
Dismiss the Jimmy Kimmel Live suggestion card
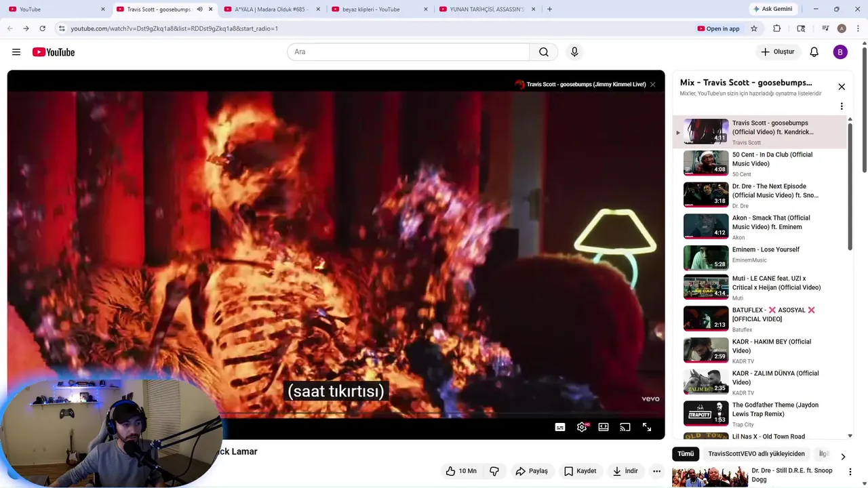point(652,85)
